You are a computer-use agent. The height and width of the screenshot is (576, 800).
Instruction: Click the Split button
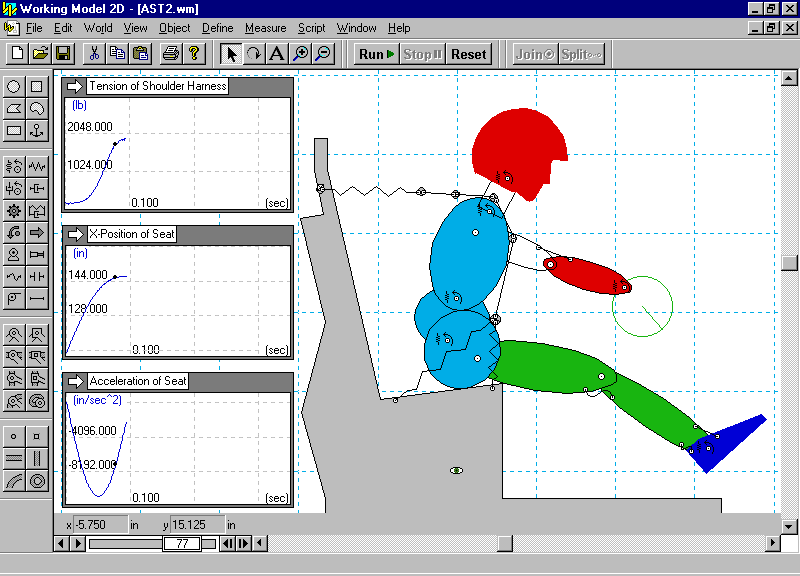[x=582, y=54]
